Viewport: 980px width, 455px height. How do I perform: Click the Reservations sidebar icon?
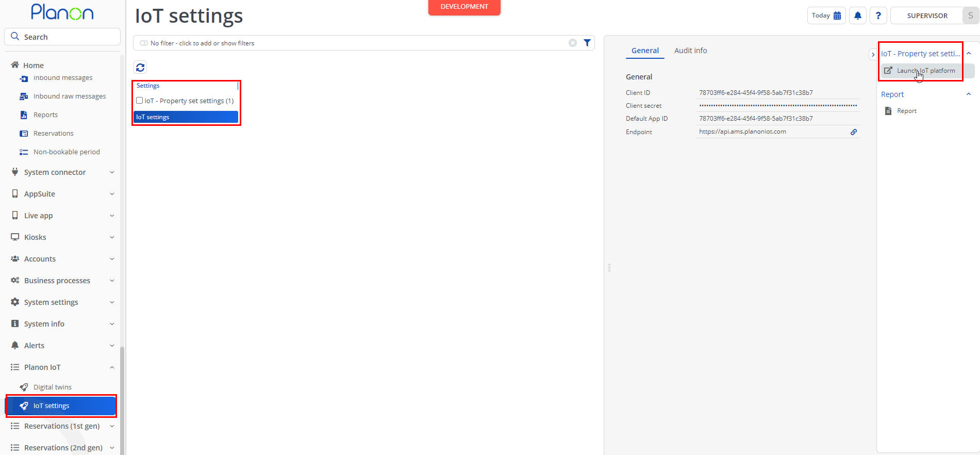[24, 134]
